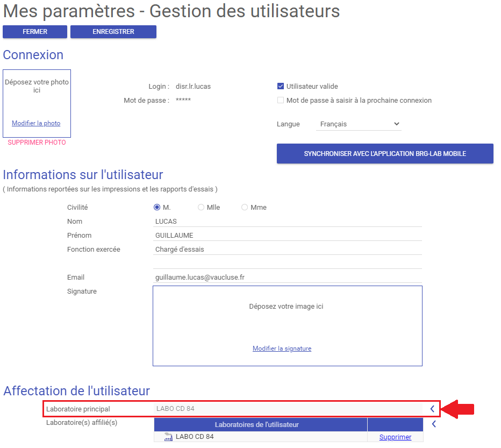Click Supprimer link for LABO CD 84
501x448 pixels.
395,437
